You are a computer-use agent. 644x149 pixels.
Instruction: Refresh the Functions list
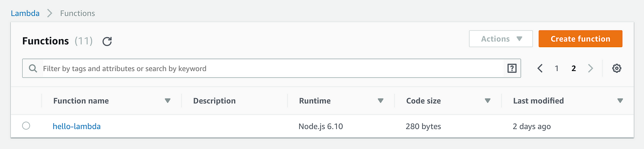click(x=107, y=41)
